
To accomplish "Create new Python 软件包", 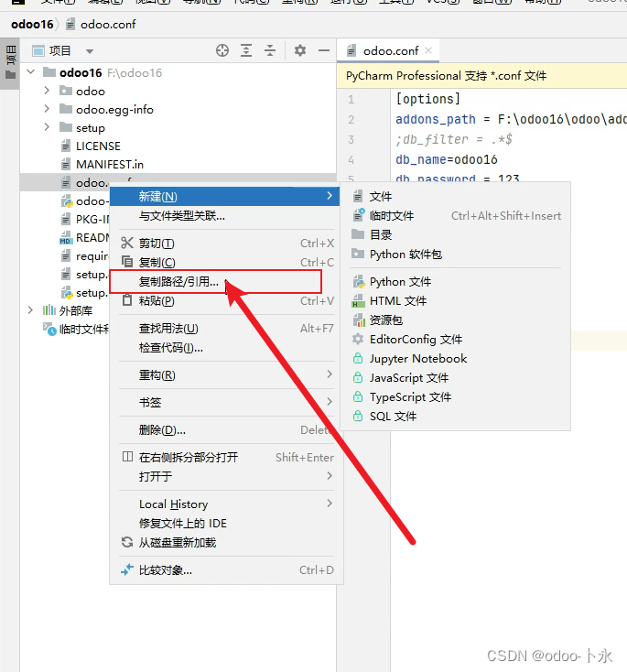I will tap(456, 255).
